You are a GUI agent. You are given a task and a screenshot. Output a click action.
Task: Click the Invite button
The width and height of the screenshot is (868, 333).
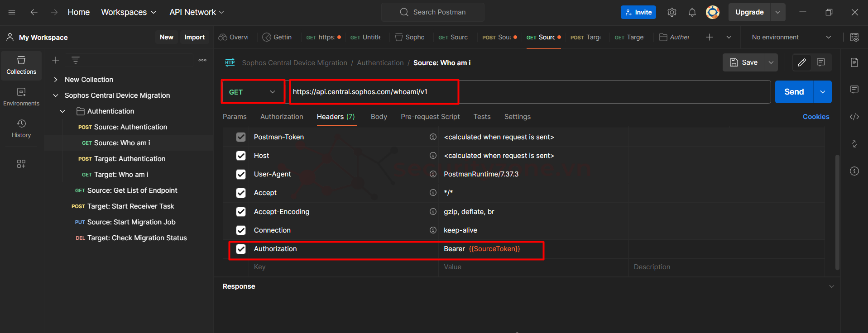[x=638, y=12]
